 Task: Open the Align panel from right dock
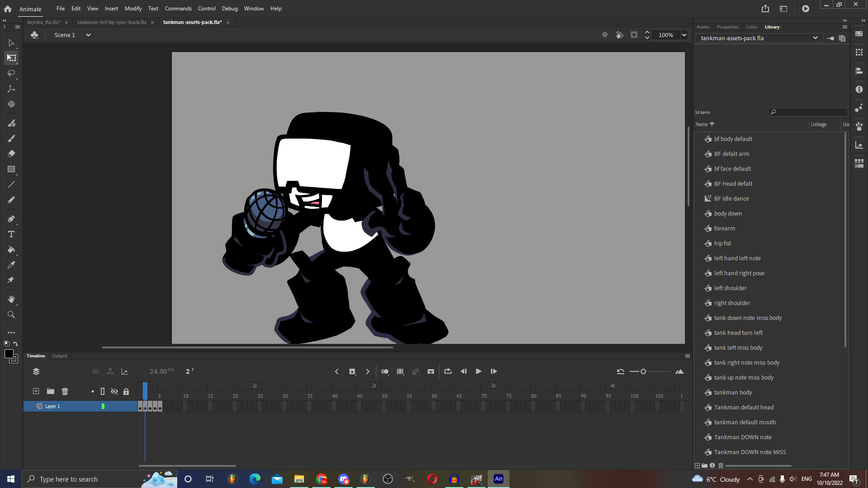click(x=859, y=70)
